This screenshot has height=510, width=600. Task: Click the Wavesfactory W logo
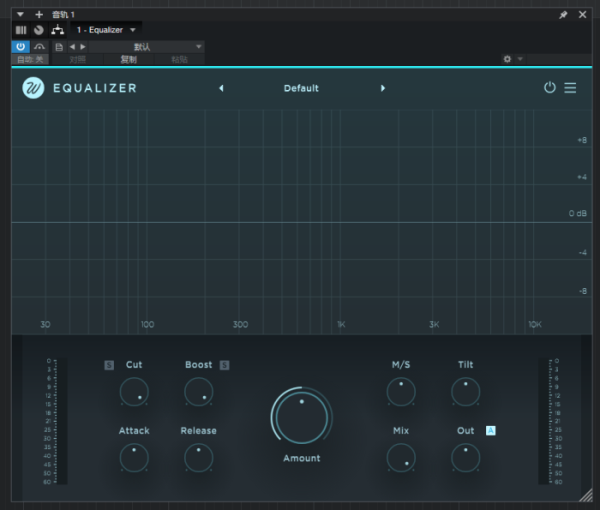point(33,88)
